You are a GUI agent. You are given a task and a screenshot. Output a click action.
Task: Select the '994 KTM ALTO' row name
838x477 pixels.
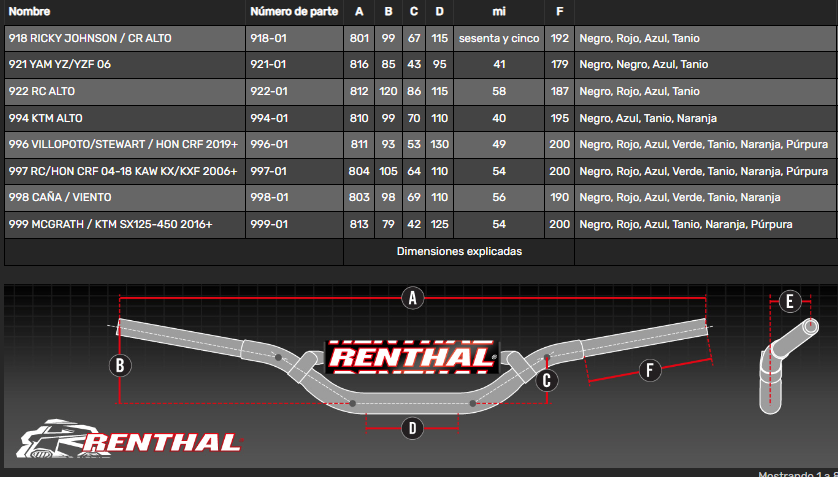click(45, 118)
